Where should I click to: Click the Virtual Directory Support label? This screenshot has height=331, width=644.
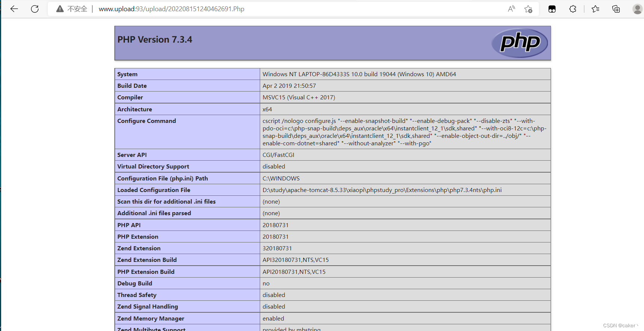[153, 167]
